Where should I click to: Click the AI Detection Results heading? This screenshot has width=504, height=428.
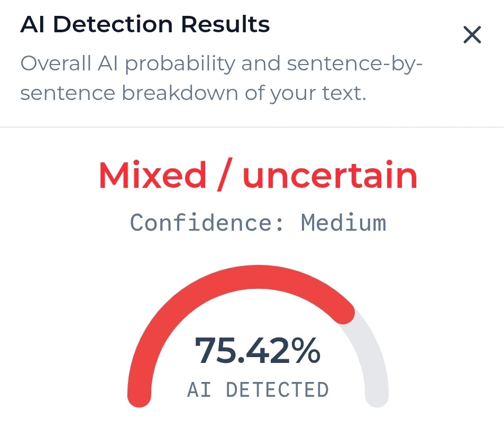pyautogui.click(x=145, y=24)
